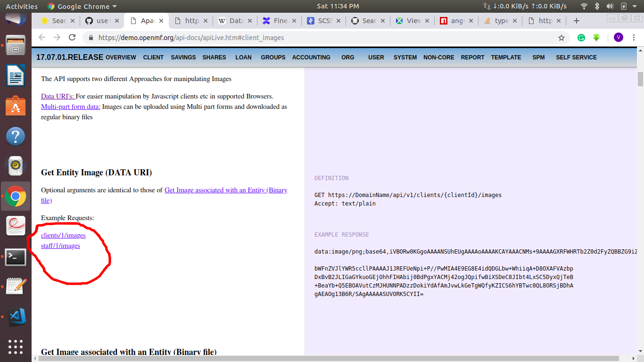The width and height of the screenshot is (644, 362).
Task: Click the OVERVIEW navigation item
Action: [x=121, y=58]
